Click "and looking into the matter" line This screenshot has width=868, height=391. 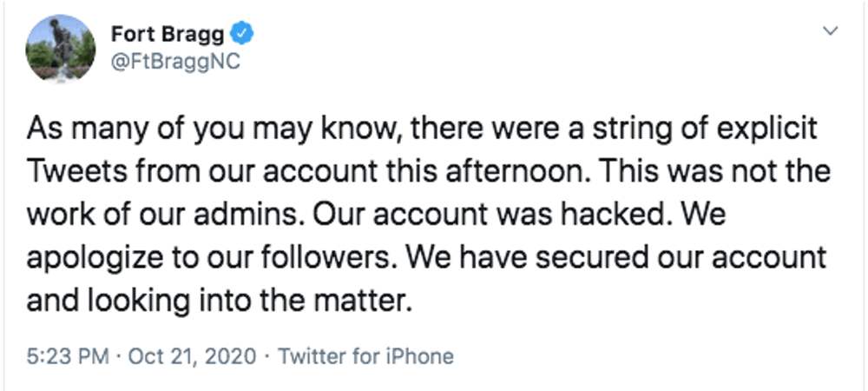tap(217, 302)
